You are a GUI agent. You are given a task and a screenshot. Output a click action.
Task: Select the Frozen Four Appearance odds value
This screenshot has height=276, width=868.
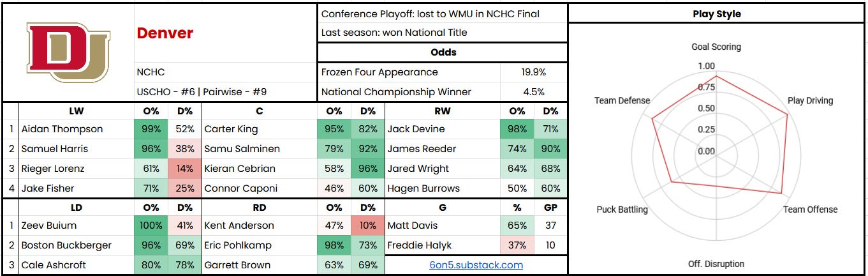click(x=534, y=72)
